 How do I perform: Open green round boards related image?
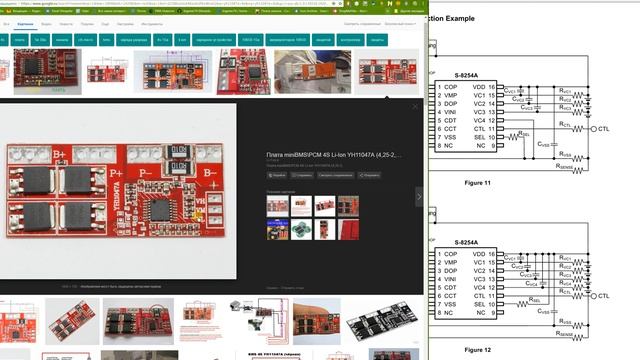(301, 229)
